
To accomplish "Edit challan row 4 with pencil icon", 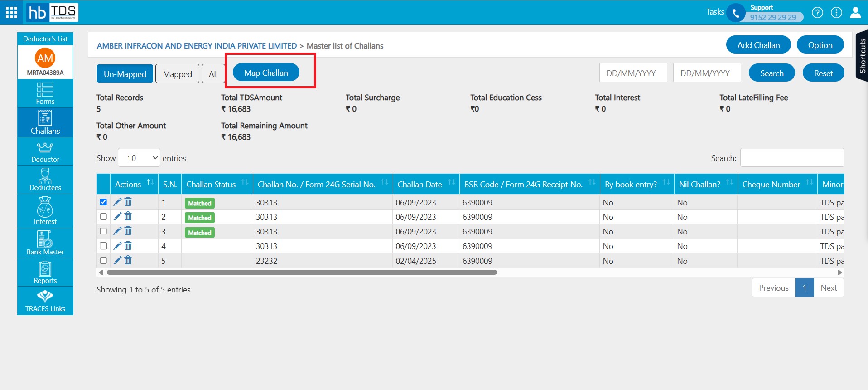I will click(x=117, y=245).
